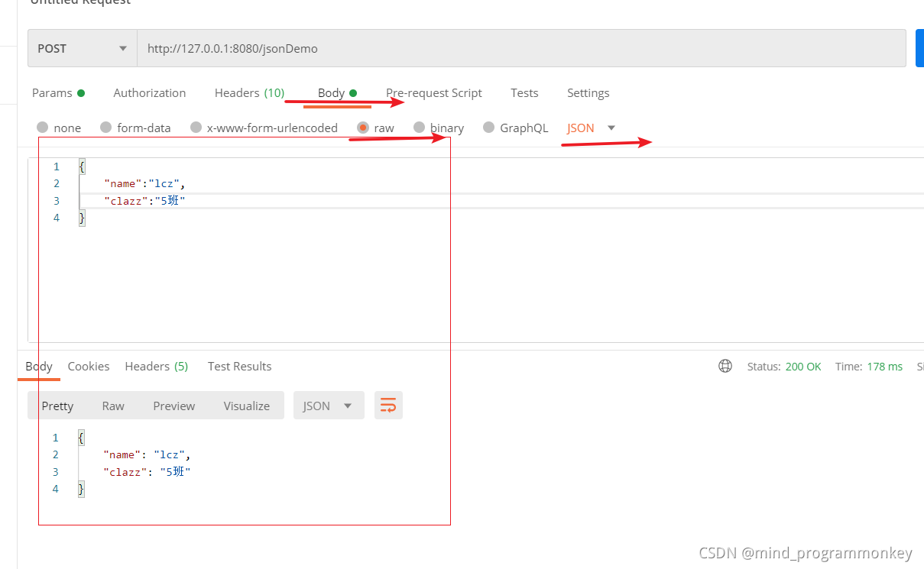Open the response JSON format dropdown

pos(329,406)
